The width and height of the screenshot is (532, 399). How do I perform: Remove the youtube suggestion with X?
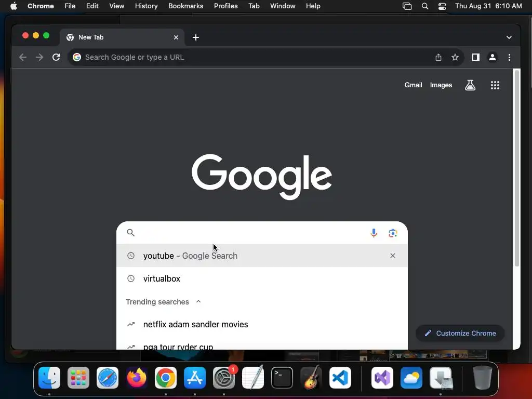click(393, 256)
